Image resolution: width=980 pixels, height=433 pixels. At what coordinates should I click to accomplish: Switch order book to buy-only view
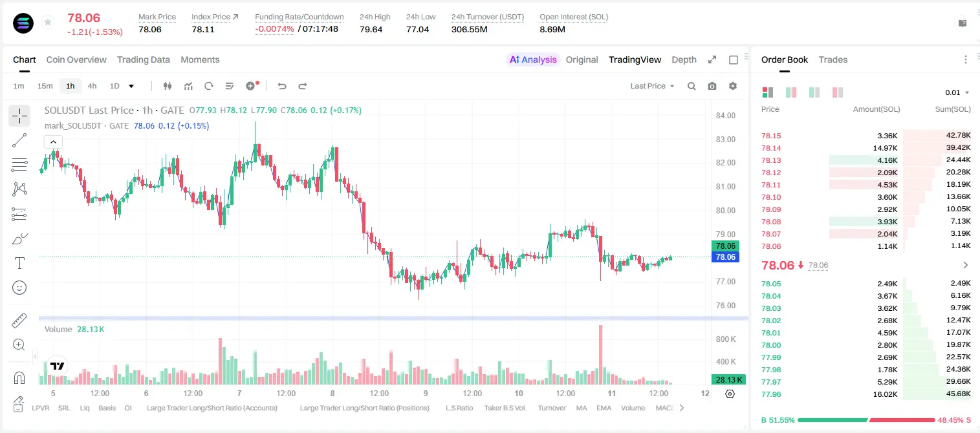814,92
